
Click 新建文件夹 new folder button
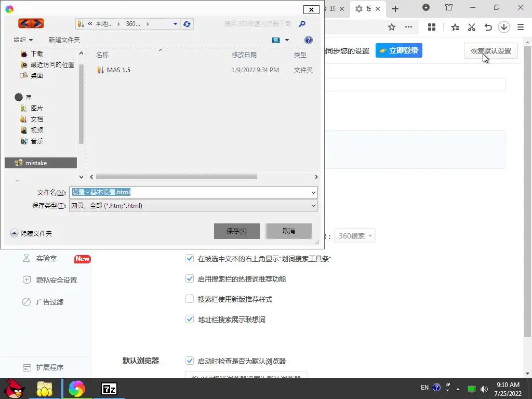[x=64, y=39]
